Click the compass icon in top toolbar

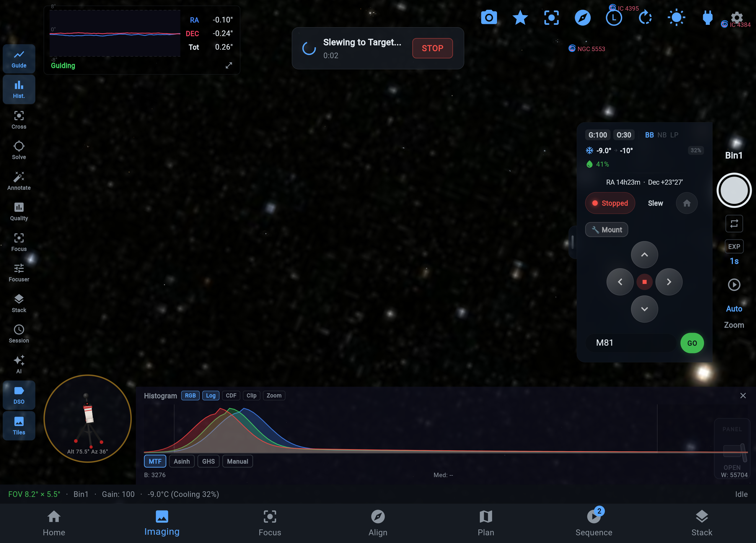coord(583,17)
